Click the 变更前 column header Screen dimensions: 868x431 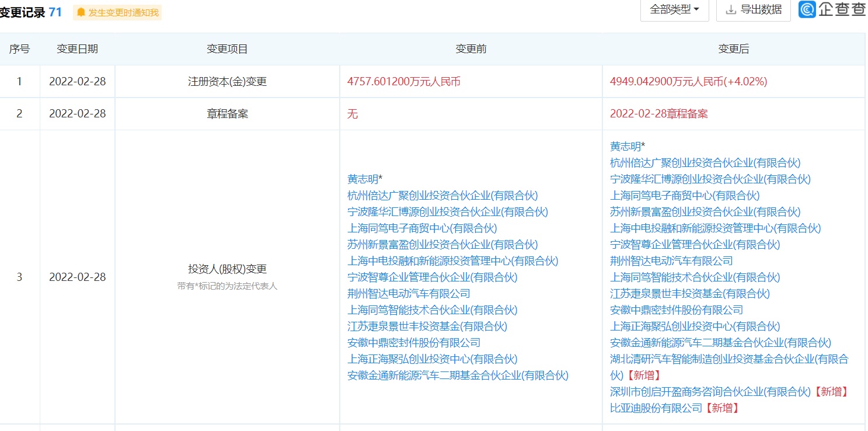pyautogui.click(x=470, y=49)
